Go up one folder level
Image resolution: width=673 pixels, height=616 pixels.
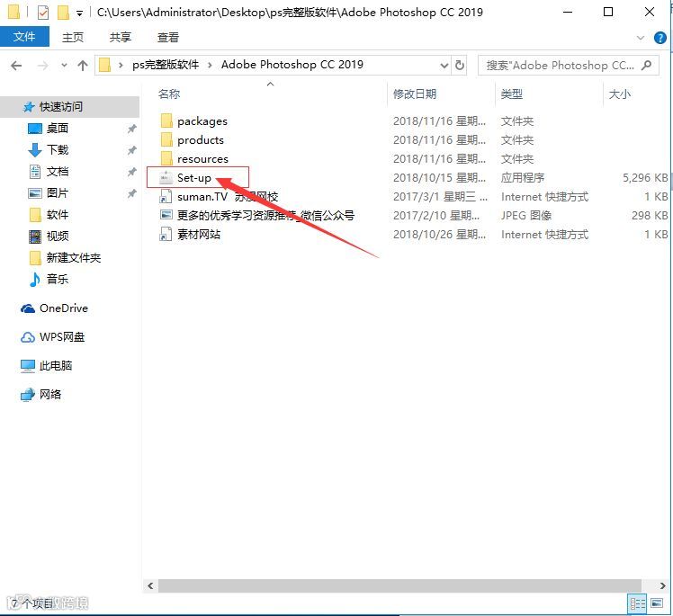tap(83, 66)
